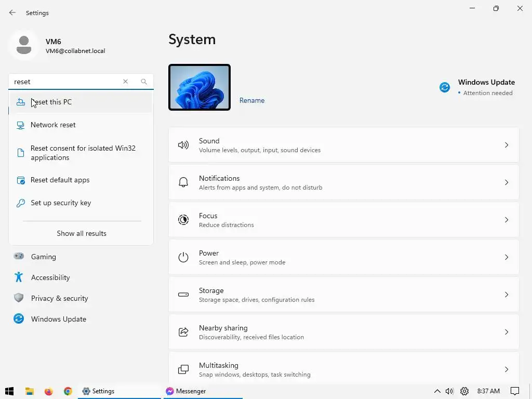Select 'Reset this PC' search result

81,102
